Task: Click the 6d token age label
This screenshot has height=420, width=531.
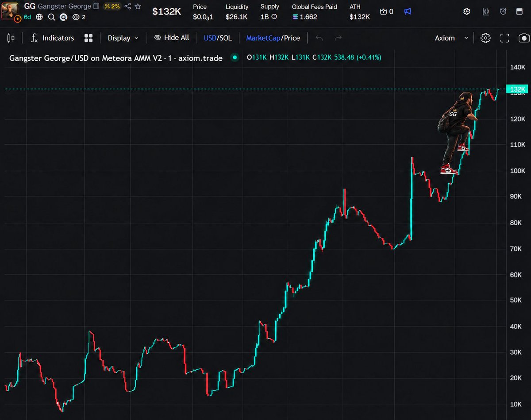Action: [x=27, y=17]
